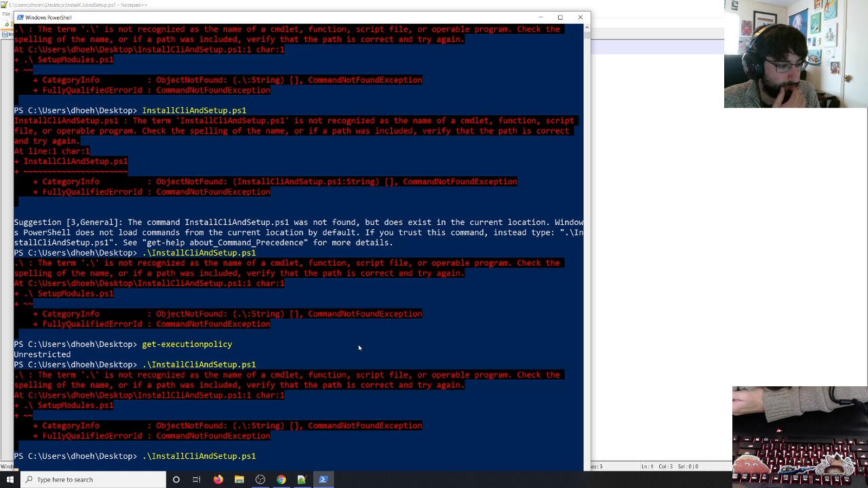Open PowerShell window system menu icon

coord(20,18)
